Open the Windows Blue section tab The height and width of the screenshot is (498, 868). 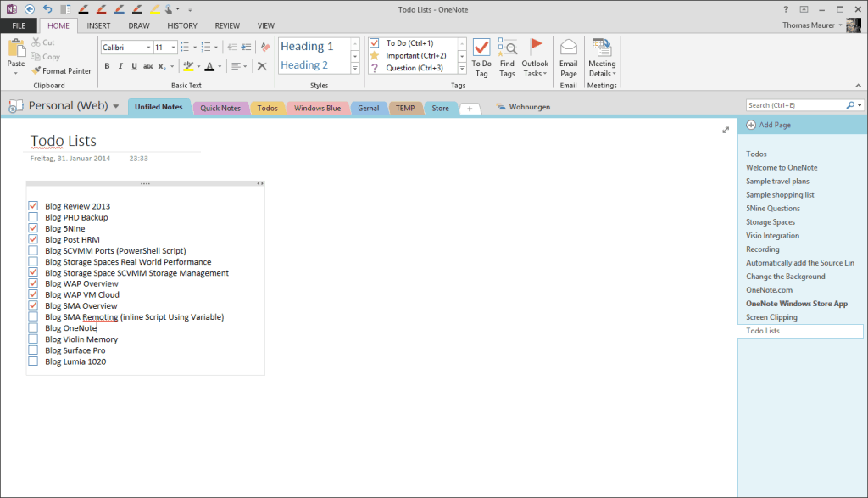tap(317, 108)
